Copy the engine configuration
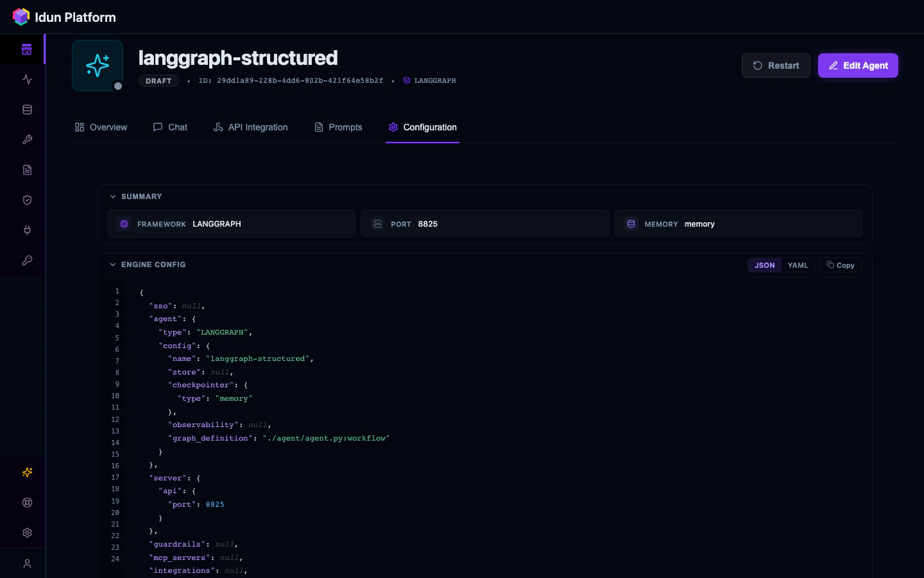The height and width of the screenshot is (578, 924). coord(840,265)
